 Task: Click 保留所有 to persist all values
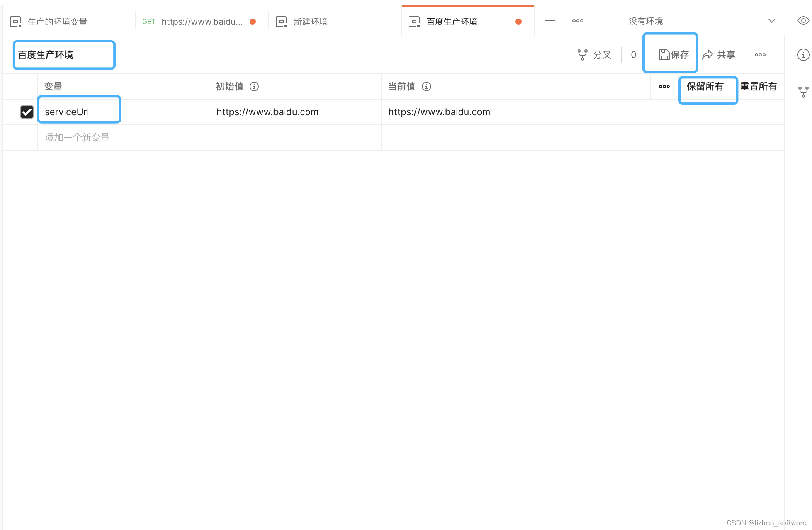click(705, 87)
